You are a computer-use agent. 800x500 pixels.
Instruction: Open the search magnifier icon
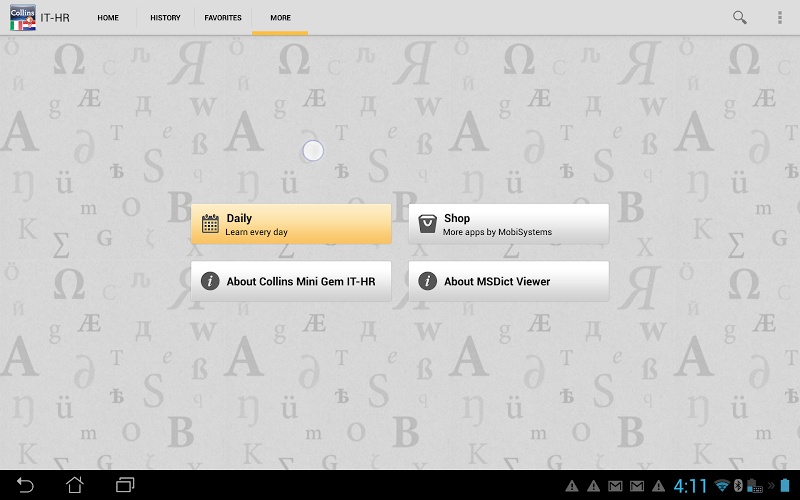739,17
